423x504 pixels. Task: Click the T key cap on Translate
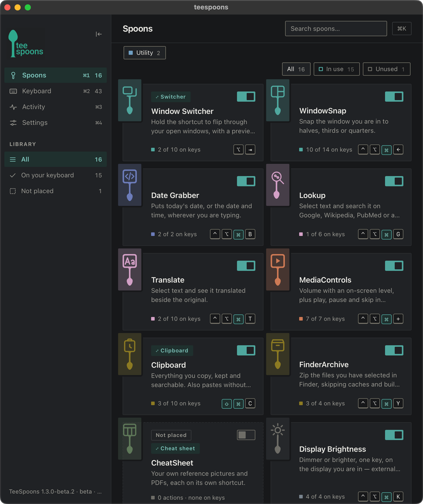tap(250, 319)
